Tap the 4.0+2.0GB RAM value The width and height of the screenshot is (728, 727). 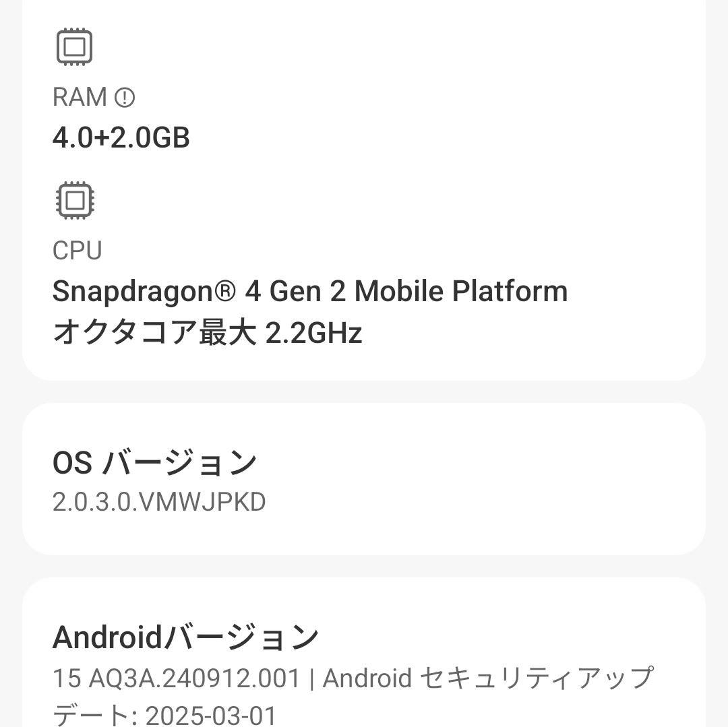pos(122,138)
